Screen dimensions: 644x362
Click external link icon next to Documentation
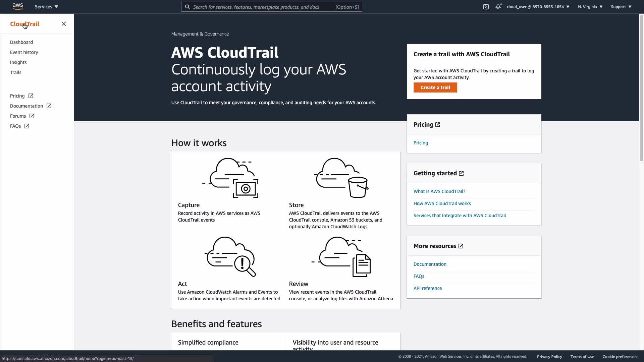[49, 106]
